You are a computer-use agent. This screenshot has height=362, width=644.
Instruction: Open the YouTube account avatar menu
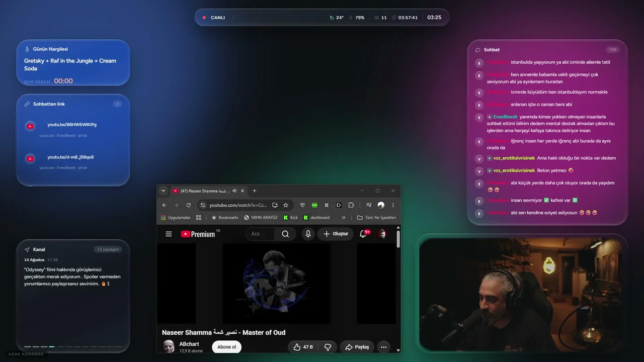(382, 234)
